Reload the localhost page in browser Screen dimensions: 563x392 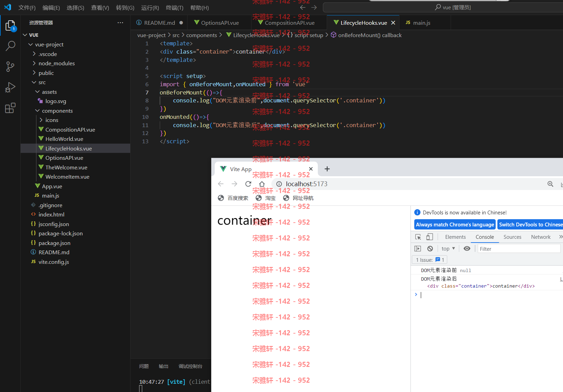248,184
